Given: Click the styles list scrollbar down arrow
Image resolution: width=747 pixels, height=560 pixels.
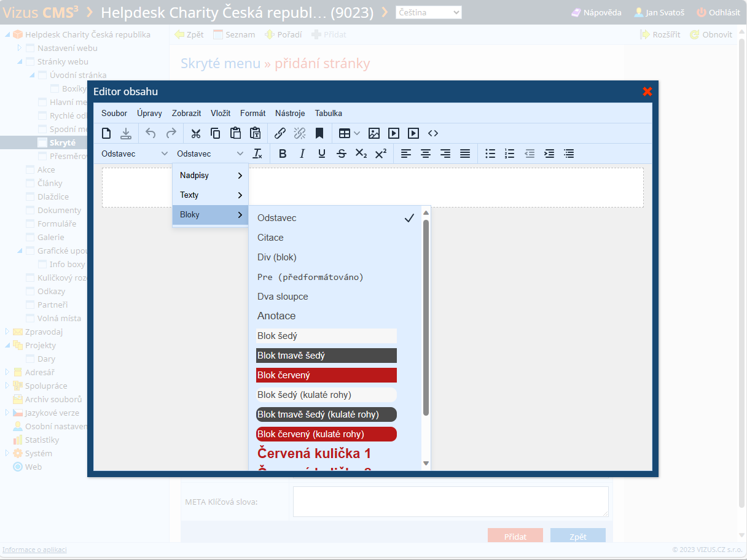Looking at the screenshot, I should [x=426, y=463].
